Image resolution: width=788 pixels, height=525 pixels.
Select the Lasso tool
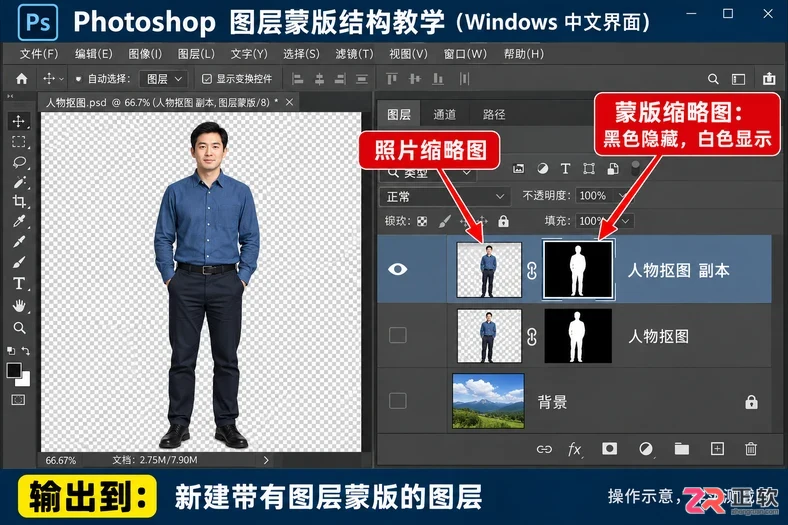tap(19, 162)
